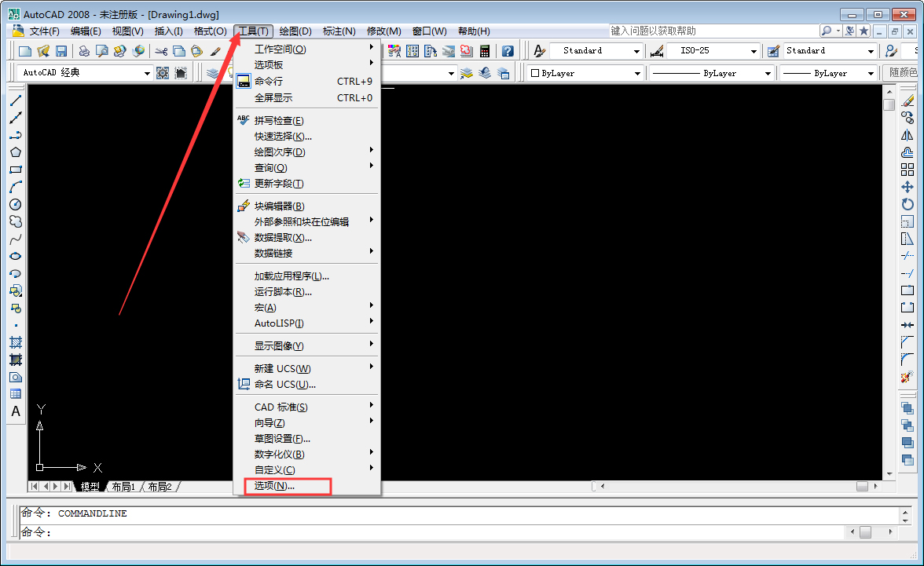924x566 pixels.
Task: Click the Save drawing icon
Action: tap(62, 51)
